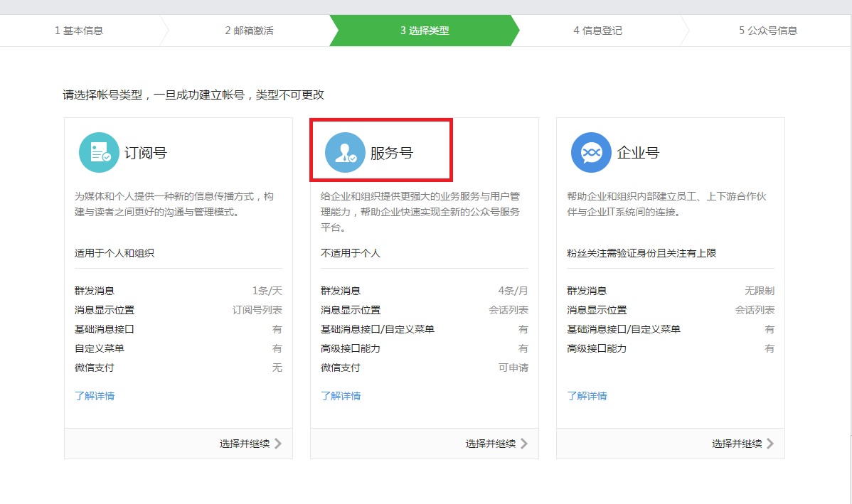Click the value 4条/月
The width and height of the screenshot is (852, 504).
(513, 291)
